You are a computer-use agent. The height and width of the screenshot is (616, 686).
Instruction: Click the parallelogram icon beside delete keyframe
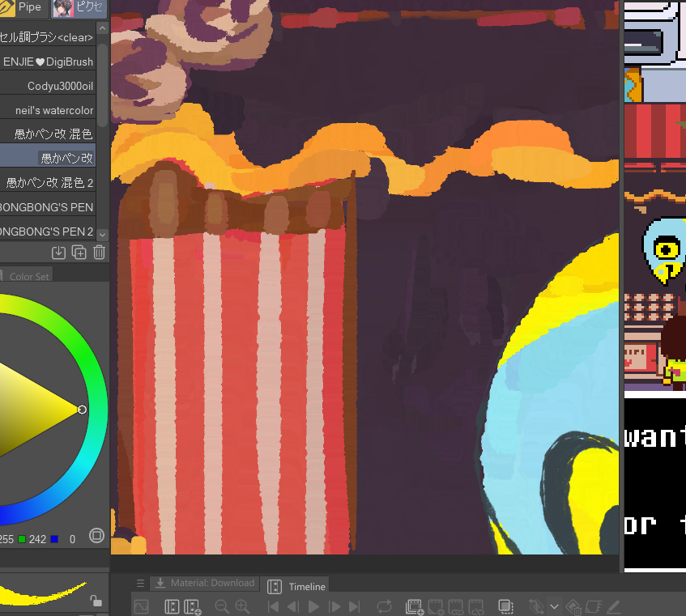coord(593,606)
